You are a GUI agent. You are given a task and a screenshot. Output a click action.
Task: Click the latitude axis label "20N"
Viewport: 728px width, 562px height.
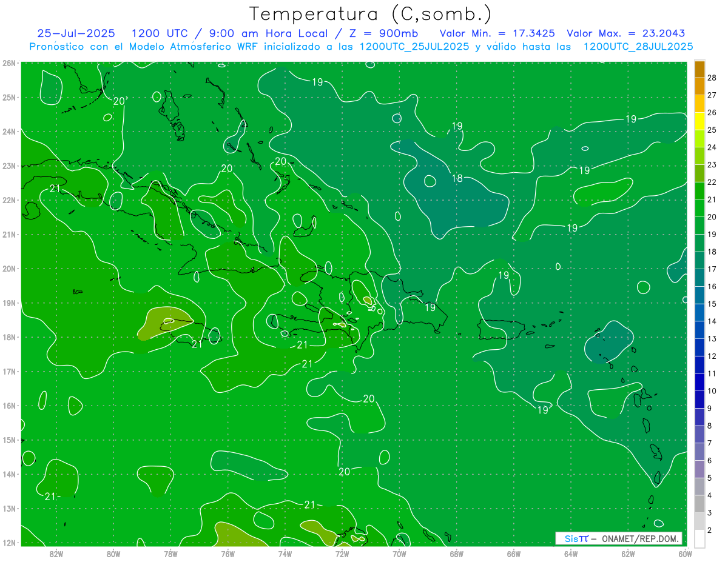pyautogui.click(x=8, y=269)
